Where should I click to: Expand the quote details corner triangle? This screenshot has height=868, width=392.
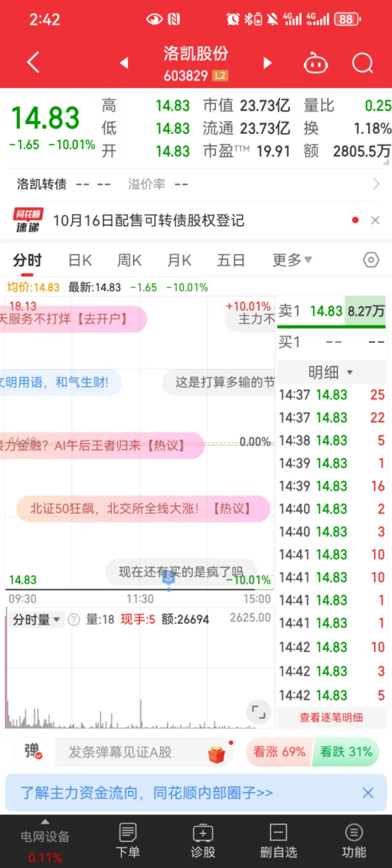click(x=386, y=162)
